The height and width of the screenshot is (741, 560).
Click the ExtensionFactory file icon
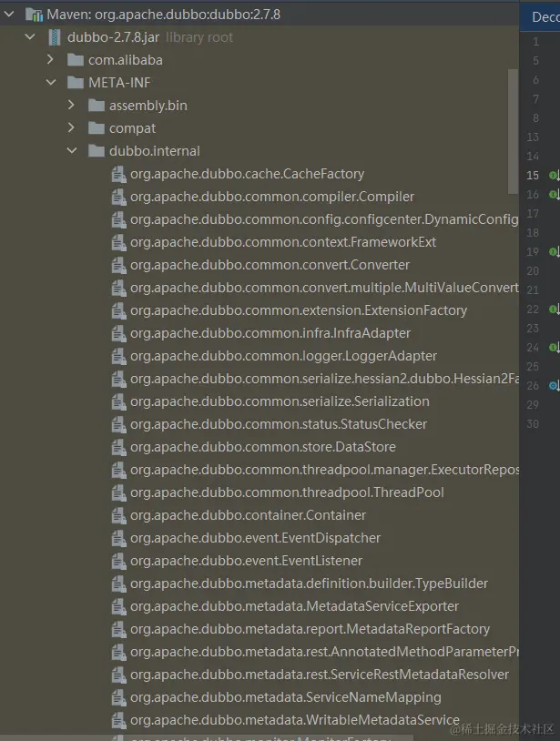118,310
